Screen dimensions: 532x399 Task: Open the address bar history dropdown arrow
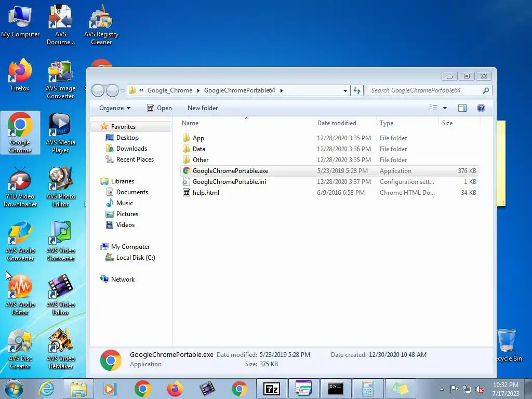pos(345,90)
